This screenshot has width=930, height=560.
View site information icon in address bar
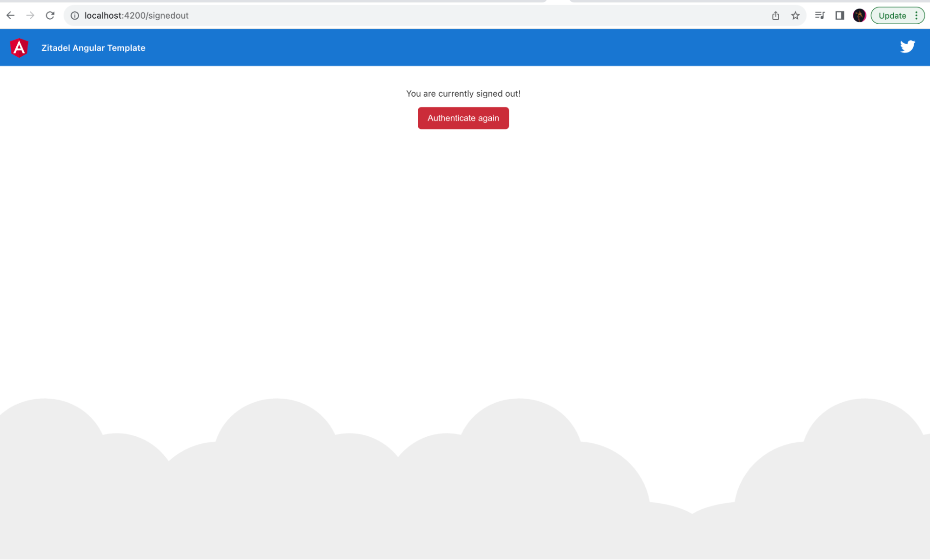coord(74,15)
